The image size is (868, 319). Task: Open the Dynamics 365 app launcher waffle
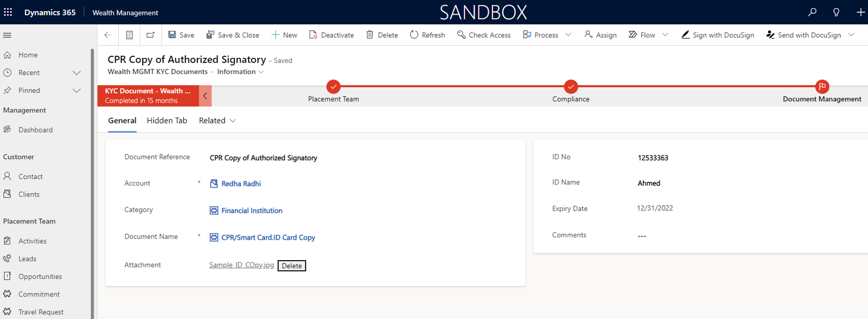[8, 12]
